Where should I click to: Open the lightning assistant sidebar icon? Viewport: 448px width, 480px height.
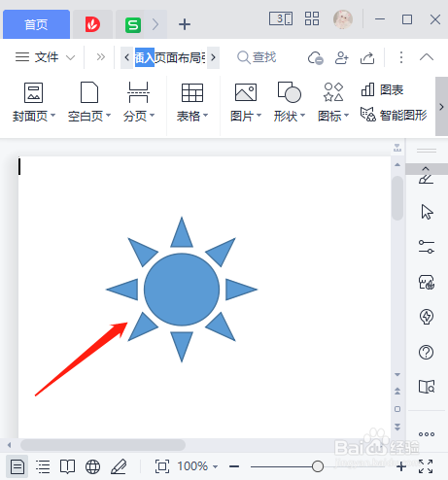coord(427,317)
